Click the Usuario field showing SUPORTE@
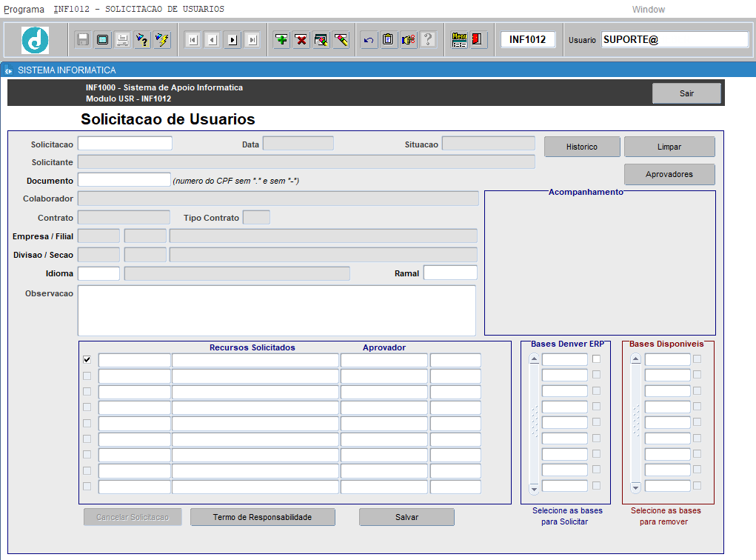 pyautogui.click(x=675, y=39)
